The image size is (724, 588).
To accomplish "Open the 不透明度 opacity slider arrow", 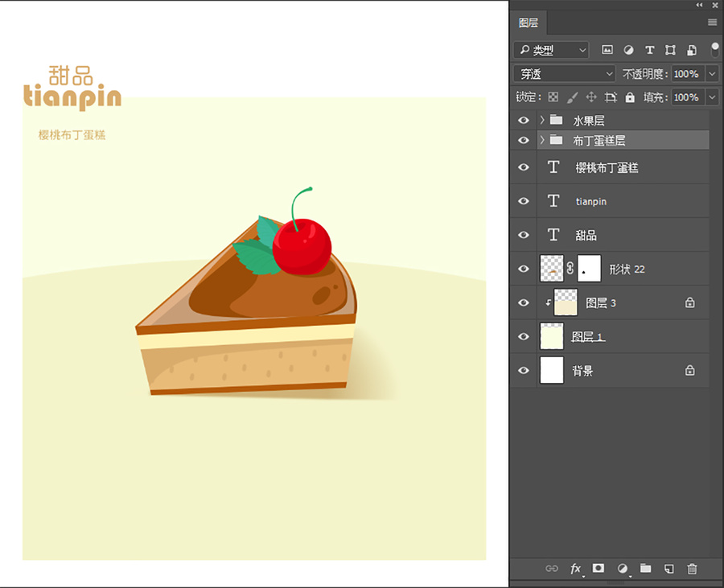I will coord(713,73).
